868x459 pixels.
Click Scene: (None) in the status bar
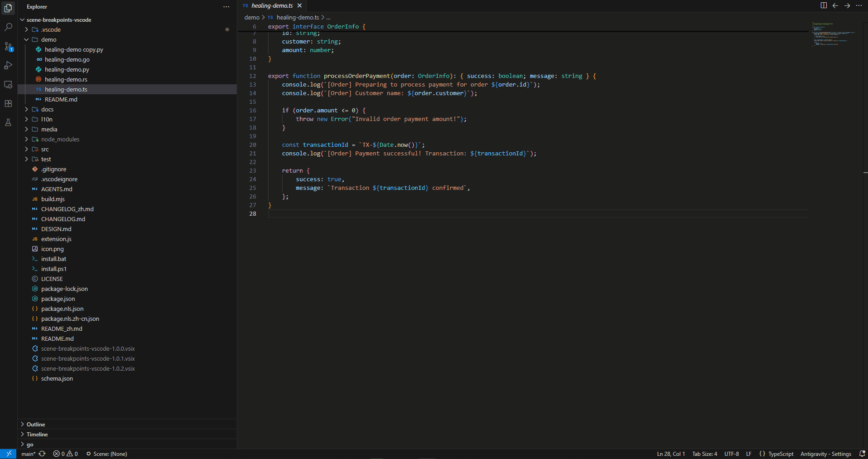pyautogui.click(x=107, y=454)
